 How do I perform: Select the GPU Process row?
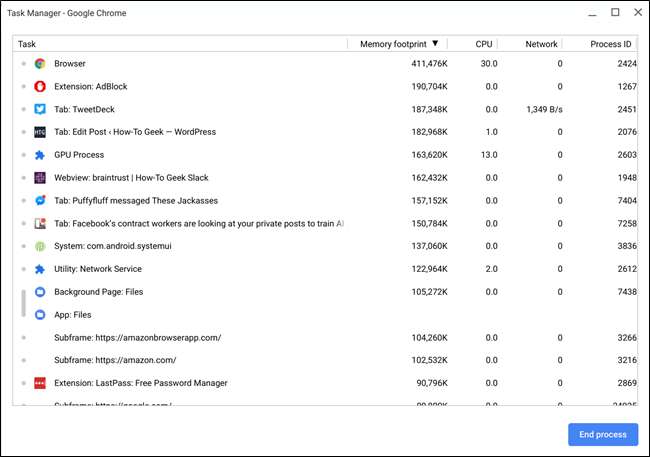pyautogui.click(x=325, y=155)
